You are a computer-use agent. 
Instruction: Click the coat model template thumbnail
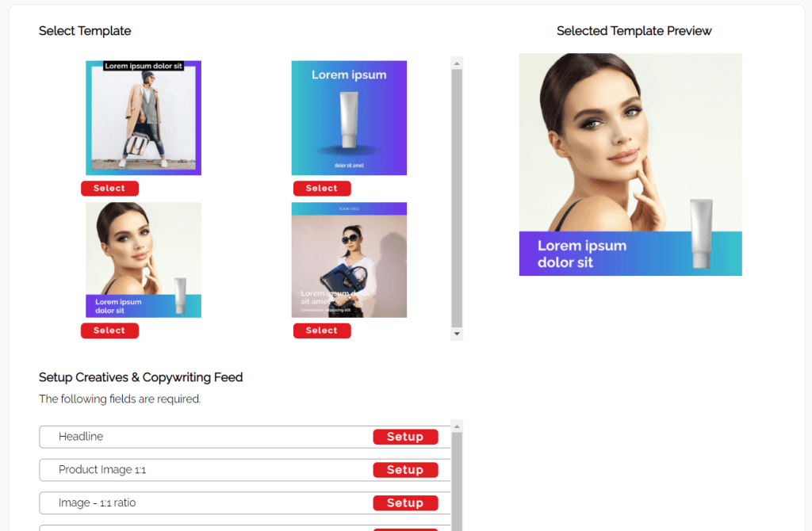(144, 118)
